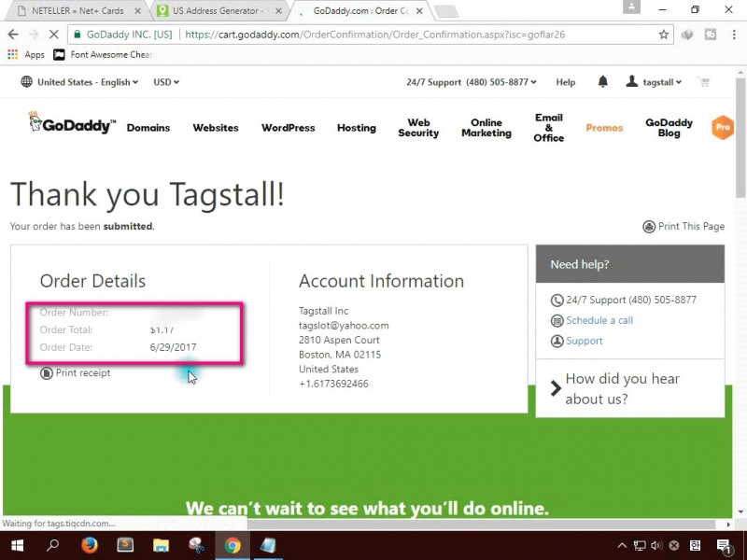Screen dimensions: 747x560
Task: Click Print This Page
Action: tap(684, 226)
